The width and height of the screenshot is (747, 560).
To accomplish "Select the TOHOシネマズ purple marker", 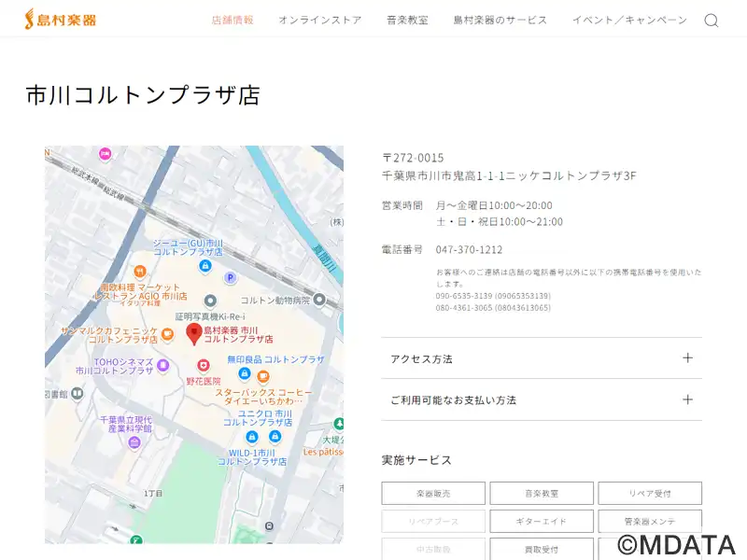I will coord(162,366).
